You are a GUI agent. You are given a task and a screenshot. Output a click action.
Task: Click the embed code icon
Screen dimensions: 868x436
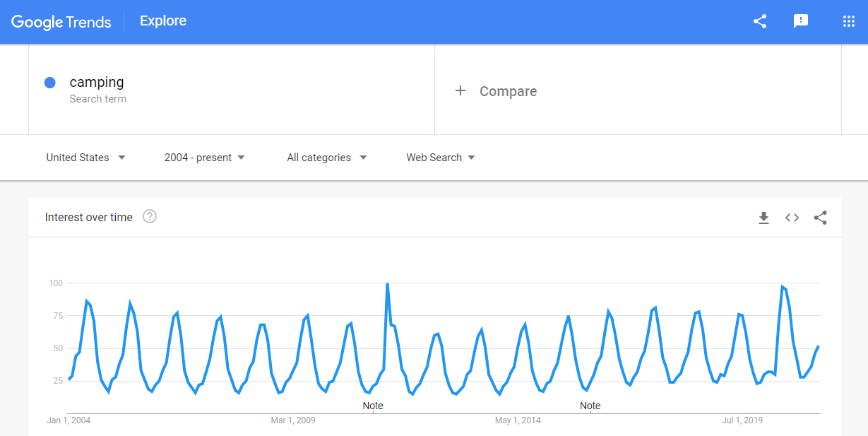tap(792, 218)
